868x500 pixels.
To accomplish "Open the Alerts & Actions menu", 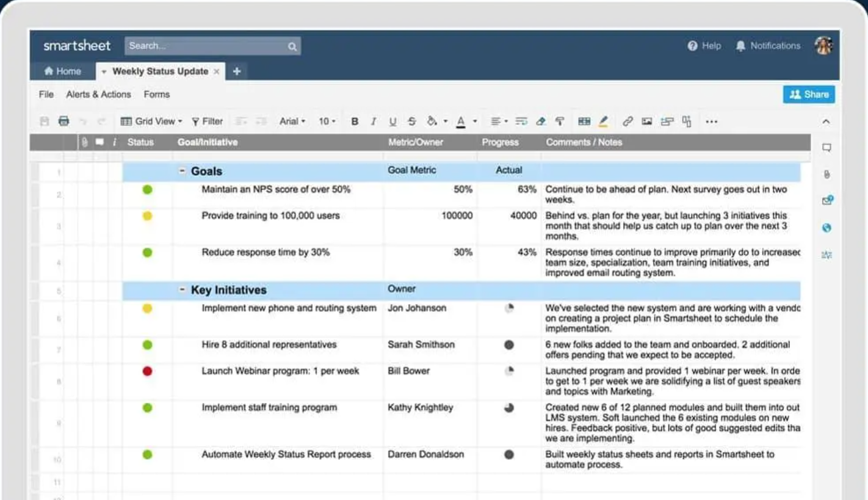I will click(x=98, y=95).
